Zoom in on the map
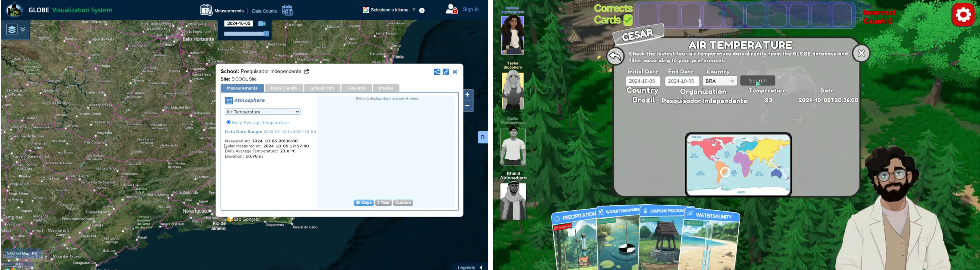The width and height of the screenshot is (980, 270). pyautogui.click(x=468, y=94)
